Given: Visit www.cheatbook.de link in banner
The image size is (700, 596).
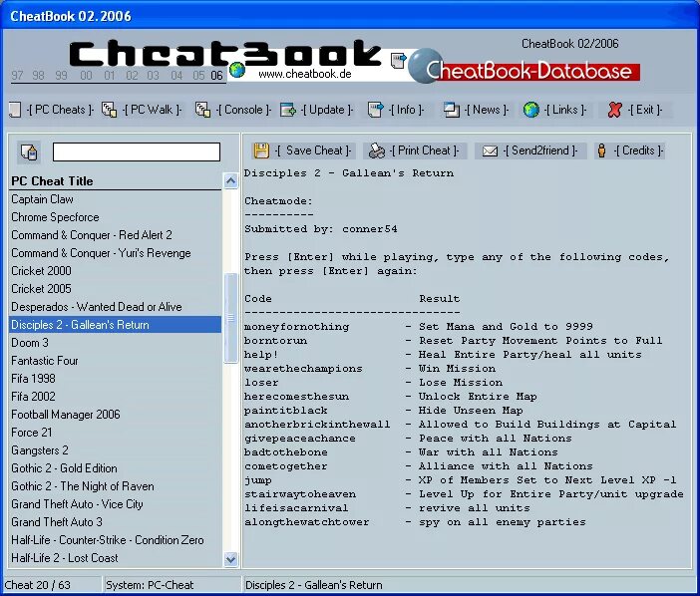Looking at the screenshot, I should click(305, 74).
